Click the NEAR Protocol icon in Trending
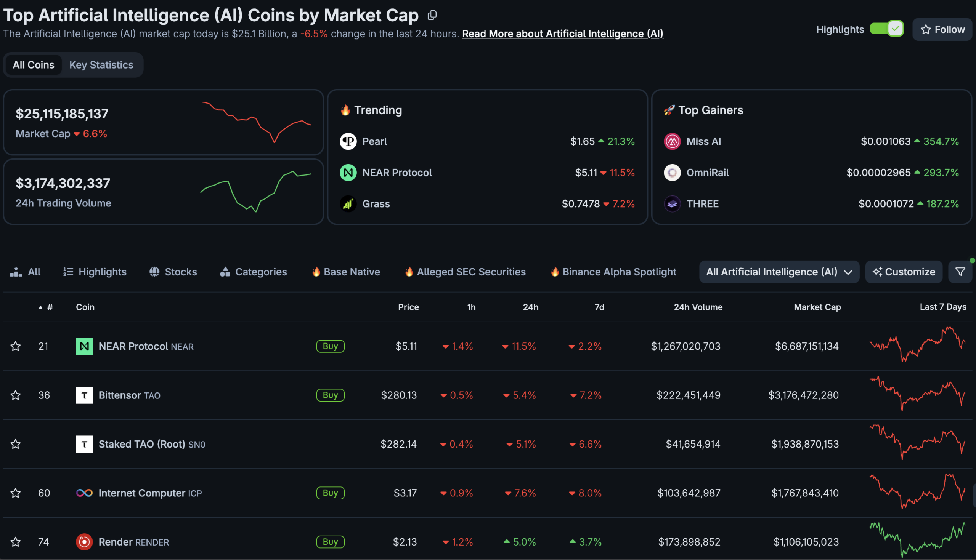976x560 pixels. click(x=348, y=173)
